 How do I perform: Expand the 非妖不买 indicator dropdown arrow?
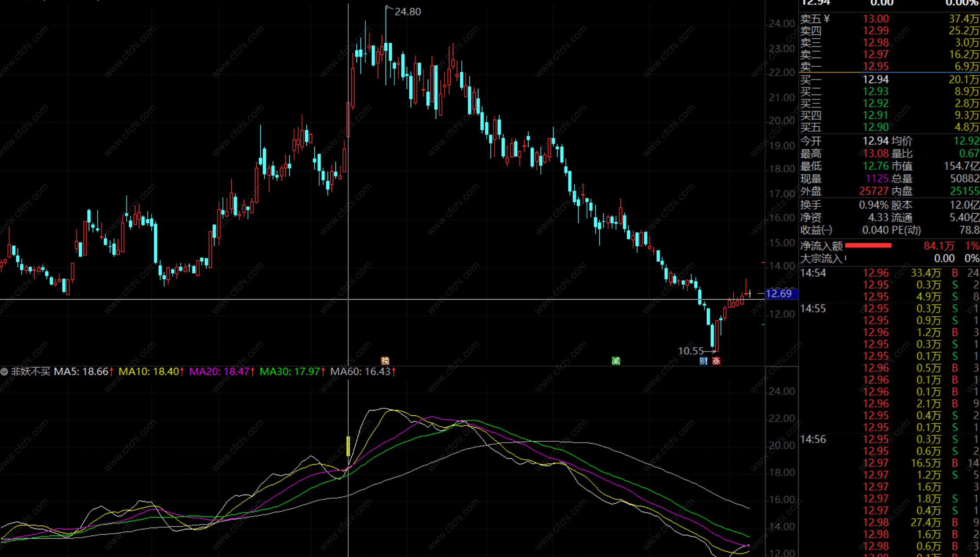tap(4, 372)
